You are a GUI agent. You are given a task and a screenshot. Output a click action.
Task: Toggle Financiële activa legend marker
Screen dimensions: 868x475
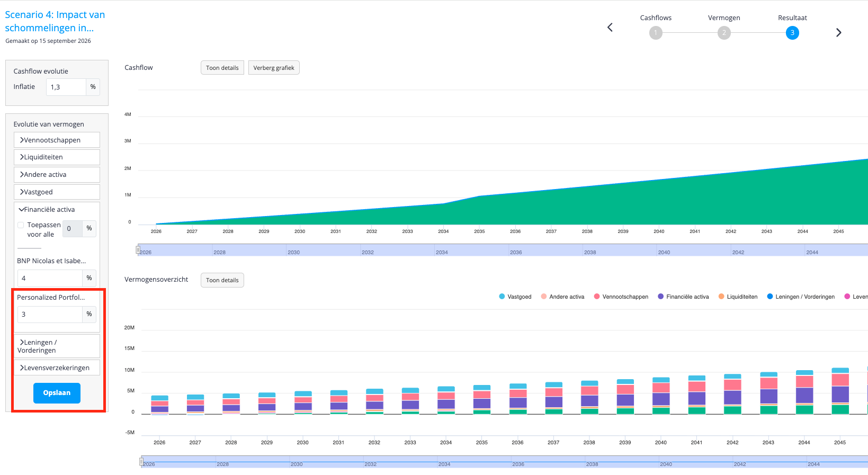coord(661,297)
